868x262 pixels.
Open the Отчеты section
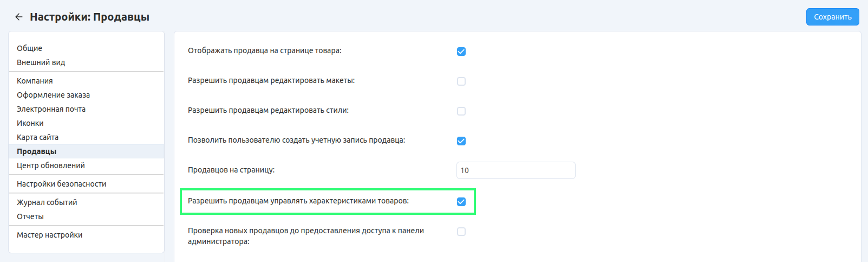pos(30,216)
